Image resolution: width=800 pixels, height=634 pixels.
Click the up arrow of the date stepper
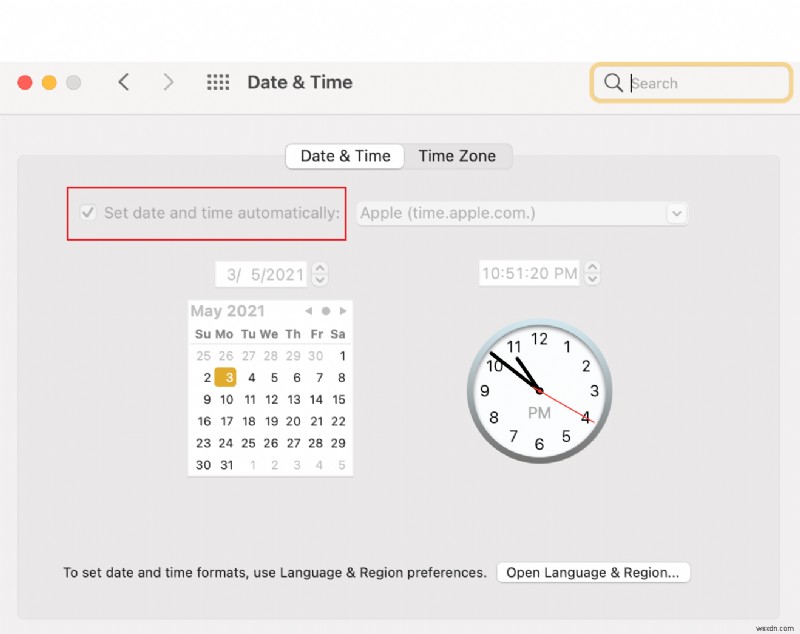click(321, 269)
